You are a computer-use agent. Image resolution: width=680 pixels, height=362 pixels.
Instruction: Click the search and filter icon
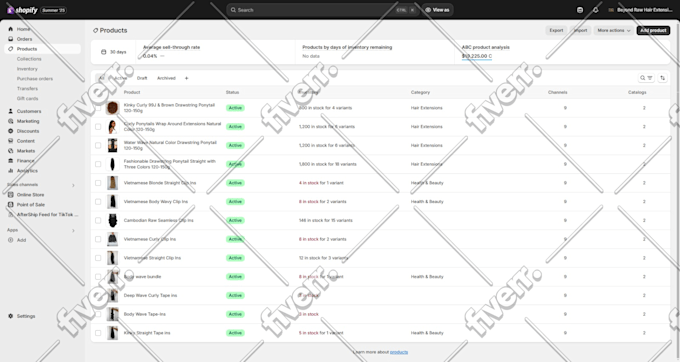(646, 78)
